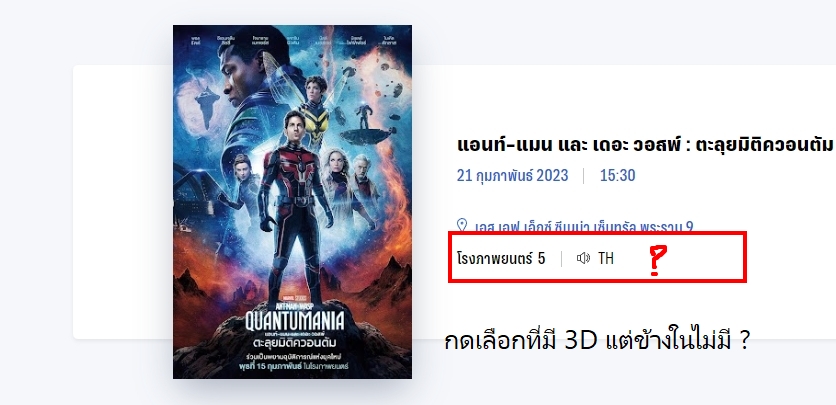
Task: Click the red question mark annotation
Action: (656, 260)
